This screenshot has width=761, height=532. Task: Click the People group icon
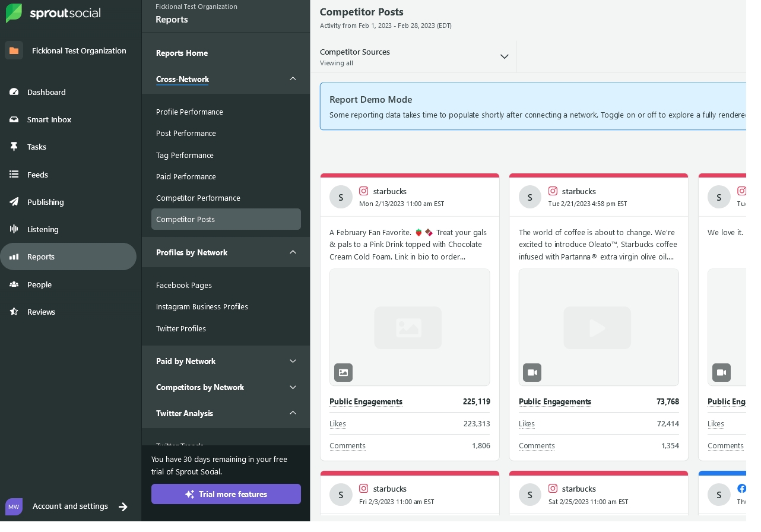pyautogui.click(x=14, y=284)
